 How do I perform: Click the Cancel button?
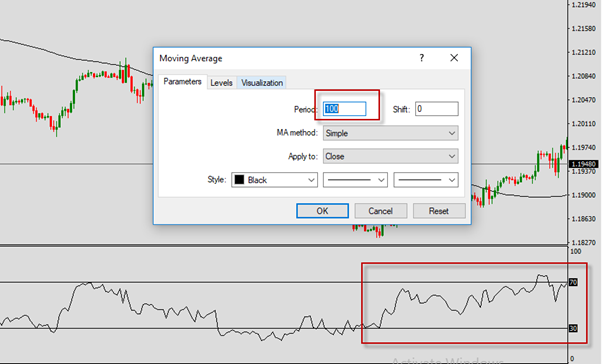(380, 211)
